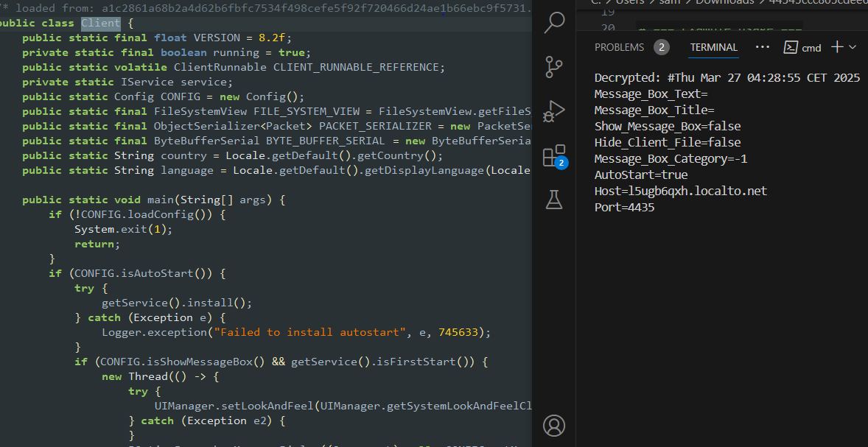The height and width of the screenshot is (447, 868).
Task: Click the "Failed to install autostart" string
Action: click(x=311, y=332)
